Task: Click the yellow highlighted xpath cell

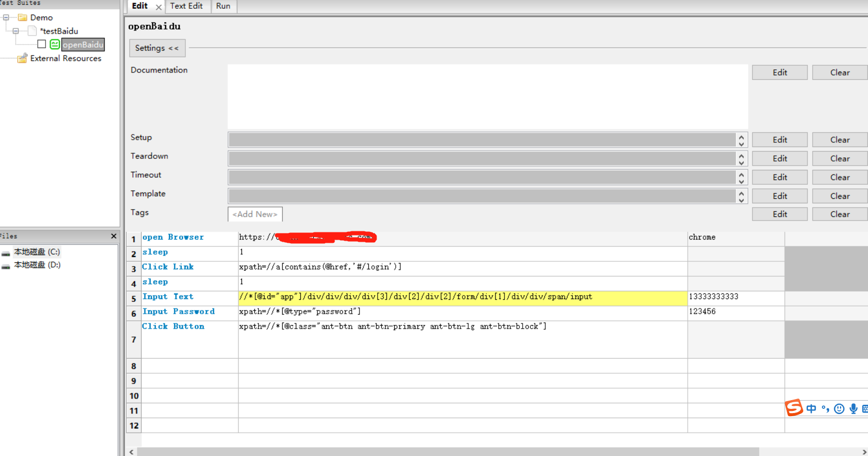Action: point(462,298)
